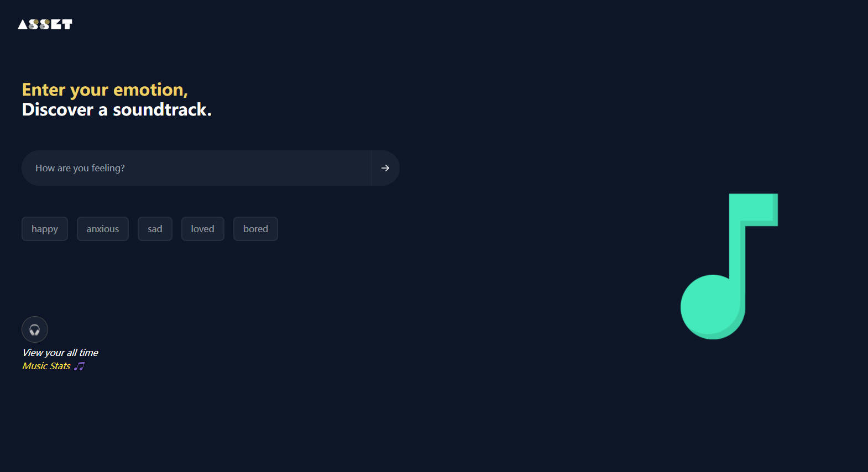Click the round head of the green note
Image resolution: width=868 pixels, height=472 pixels.
pyautogui.click(x=711, y=307)
